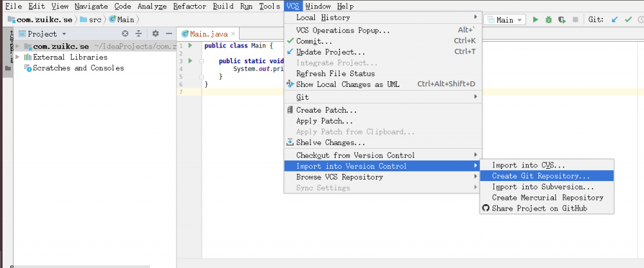Choose Import into Subversion... option

coord(547,187)
